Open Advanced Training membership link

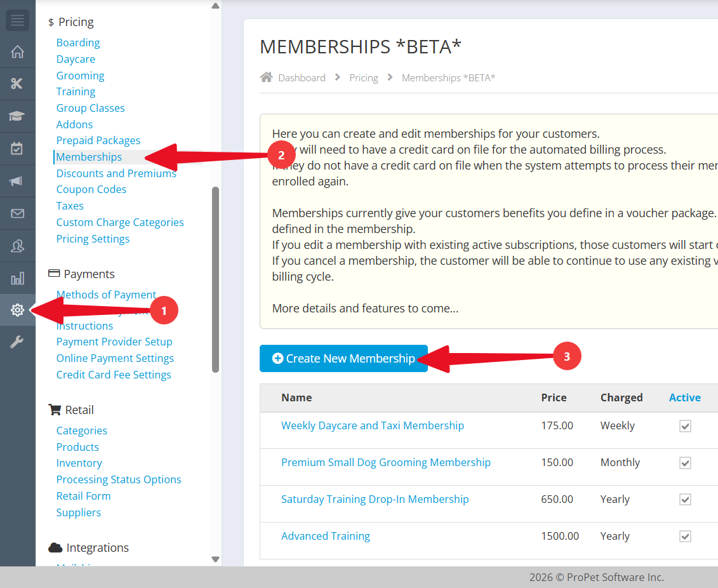click(x=325, y=537)
